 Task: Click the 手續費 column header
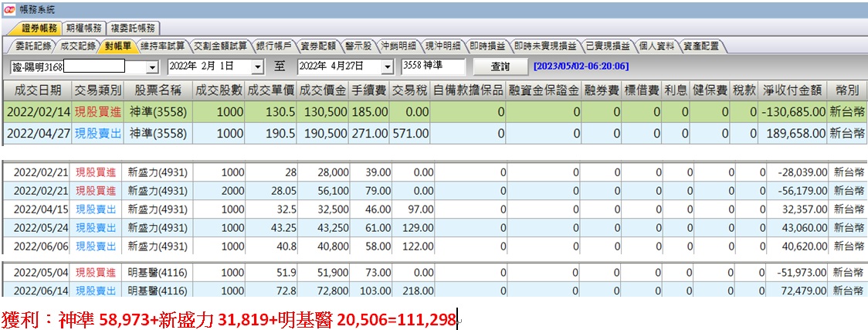pyautogui.click(x=370, y=90)
